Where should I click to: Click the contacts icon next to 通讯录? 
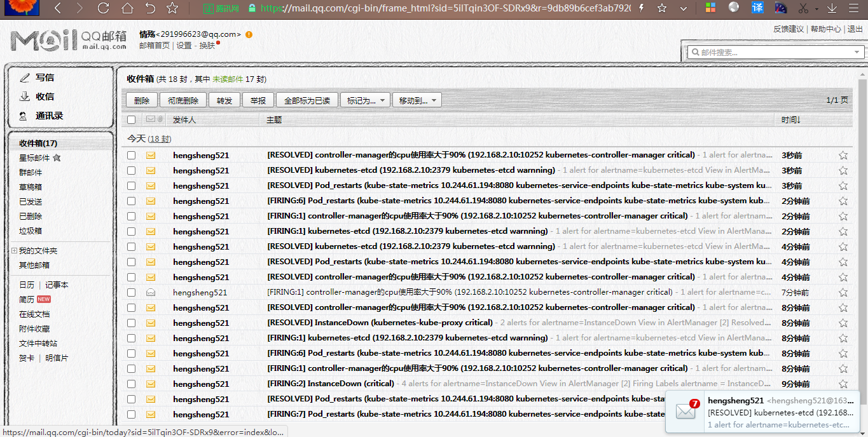click(24, 116)
